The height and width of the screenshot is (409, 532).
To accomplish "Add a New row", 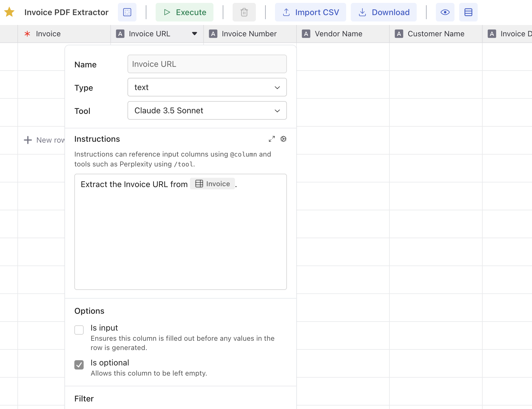I will (44, 140).
